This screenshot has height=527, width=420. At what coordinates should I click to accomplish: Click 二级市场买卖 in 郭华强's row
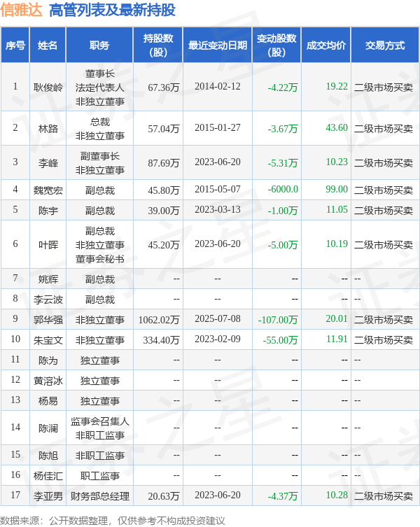(x=384, y=320)
